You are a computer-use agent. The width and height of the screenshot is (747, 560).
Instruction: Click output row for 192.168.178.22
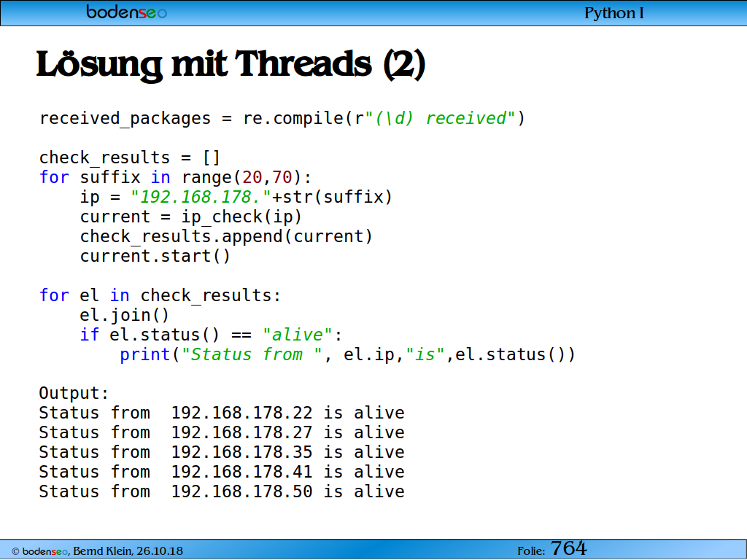coord(222,413)
